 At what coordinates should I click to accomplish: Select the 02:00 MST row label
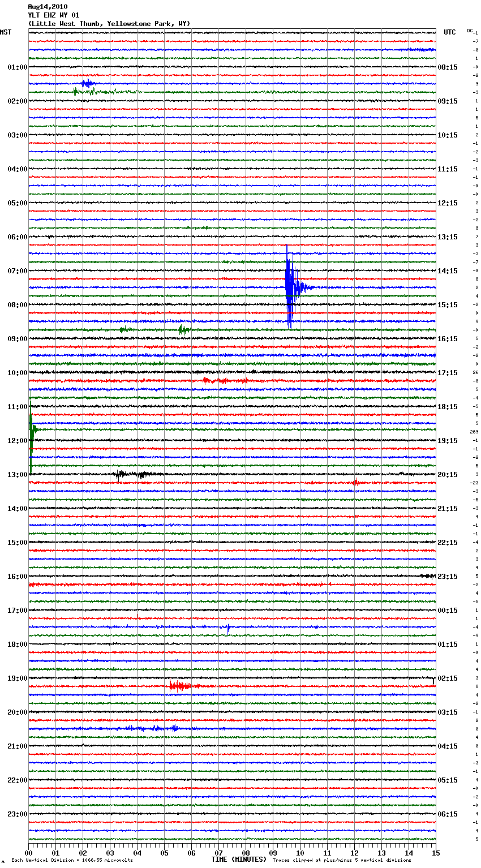17,101
